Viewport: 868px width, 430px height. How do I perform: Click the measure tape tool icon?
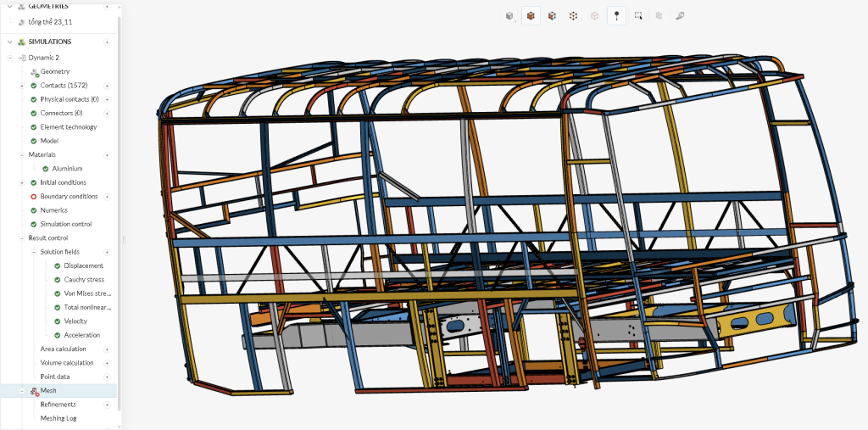tap(680, 15)
